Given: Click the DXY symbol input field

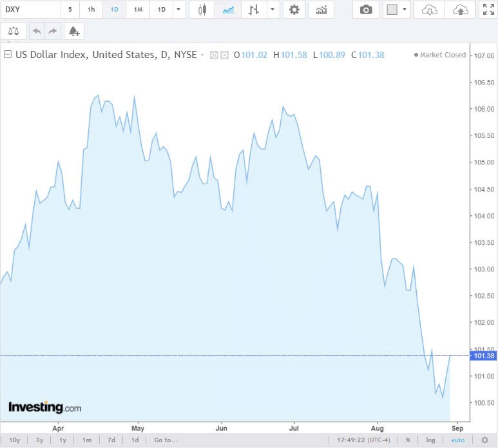Looking at the screenshot, I should pos(30,10).
